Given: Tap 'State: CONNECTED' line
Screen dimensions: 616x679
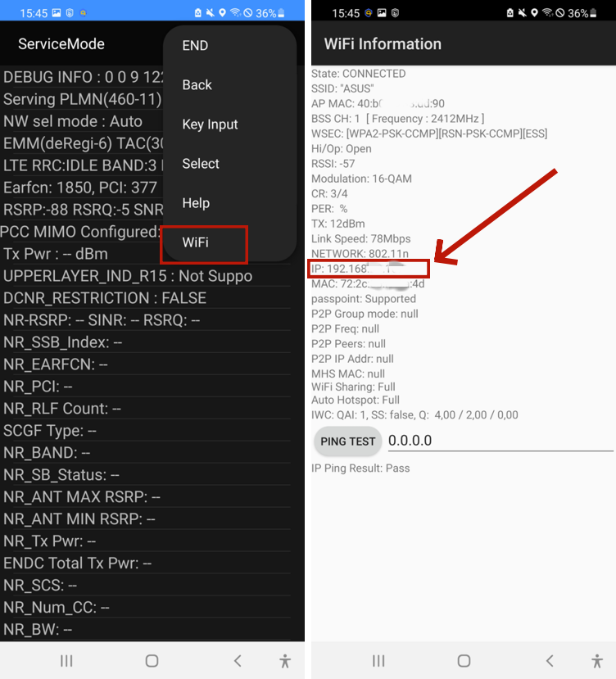Looking at the screenshot, I should (358, 74).
